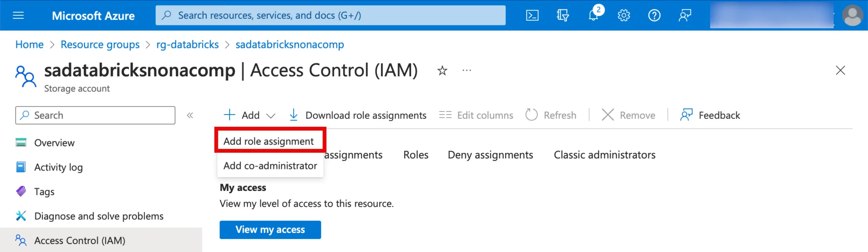The width and height of the screenshot is (868, 252).
Task: Select Add role assignment from menu
Action: (269, 141)
